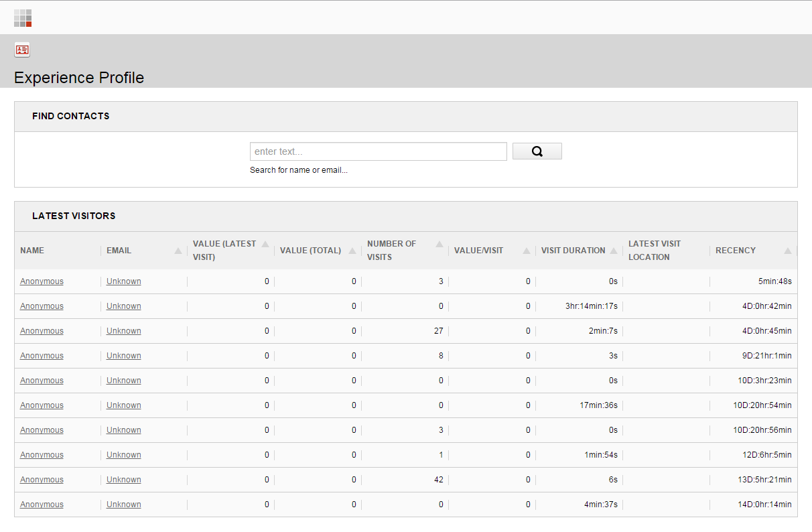Click LATEST VISIT LOCATION column header
Image resolution: width=812 pixels, height=532 pixels.
653,250
